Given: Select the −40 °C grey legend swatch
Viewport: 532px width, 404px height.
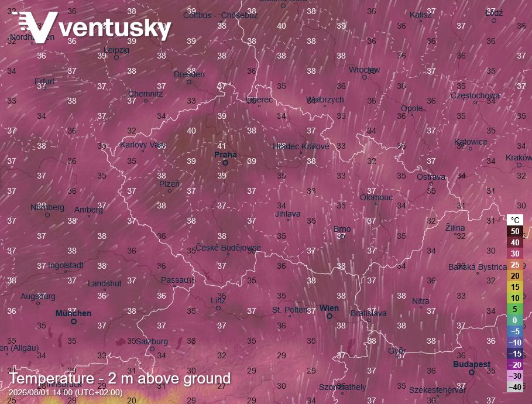Looking at the screenshot, I should (515, 387).
